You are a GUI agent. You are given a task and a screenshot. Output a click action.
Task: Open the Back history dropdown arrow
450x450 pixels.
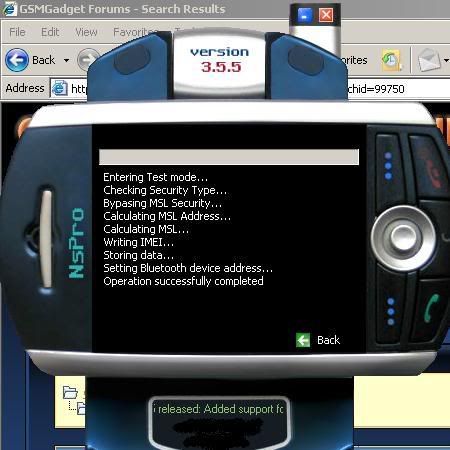coord(66,60)
